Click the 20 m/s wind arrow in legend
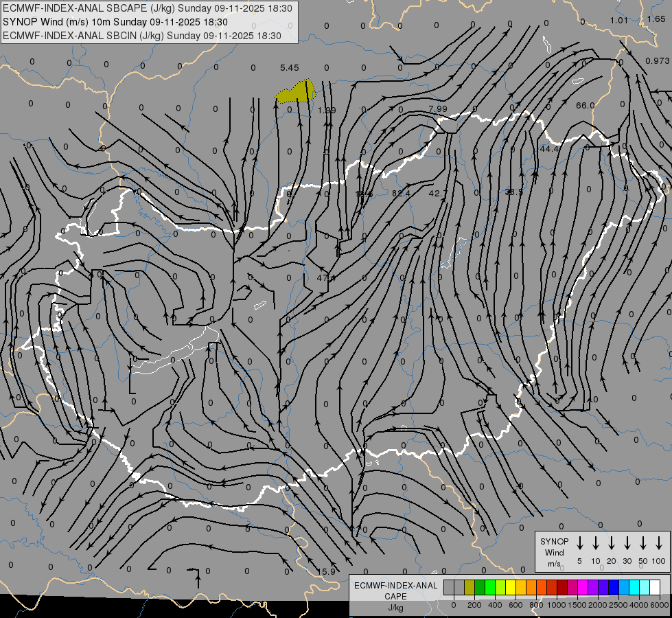 click(611, 542)
